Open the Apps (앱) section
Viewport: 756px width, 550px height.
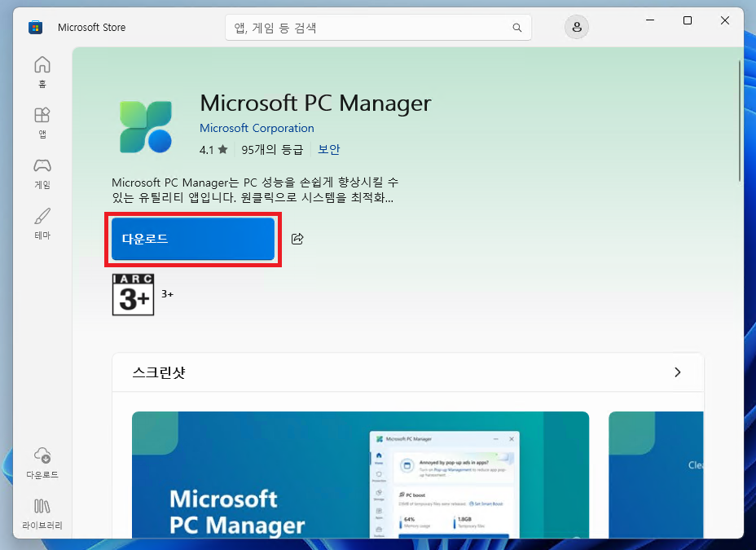click(x=42, y=121)
